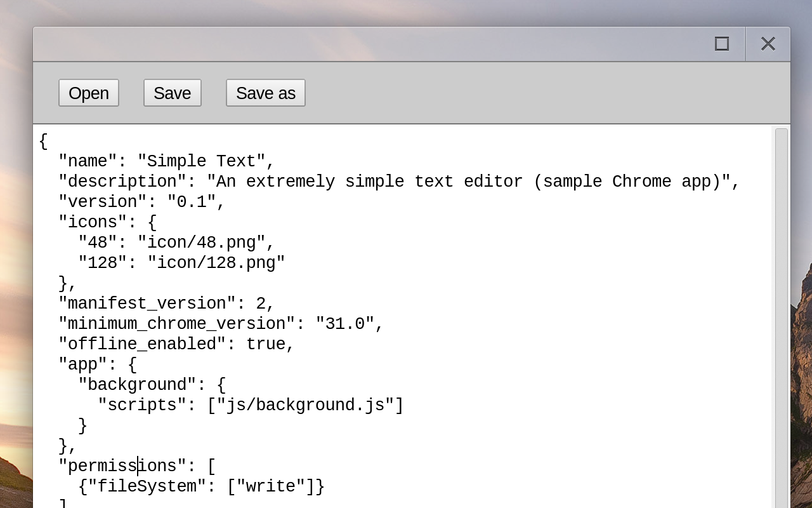Place cursor in the "description" line
Screen dimensions: 812x508
click(399, 182)
